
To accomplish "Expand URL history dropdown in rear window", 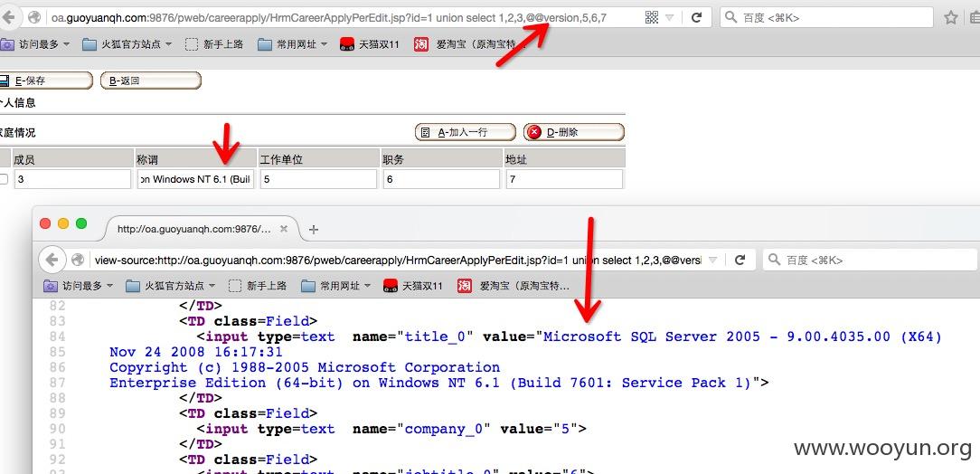I will click(x=669, y=17).
